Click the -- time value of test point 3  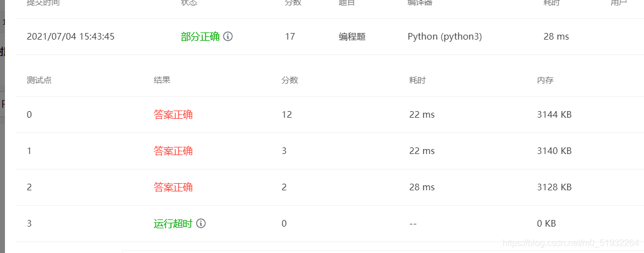pos(413,223)
